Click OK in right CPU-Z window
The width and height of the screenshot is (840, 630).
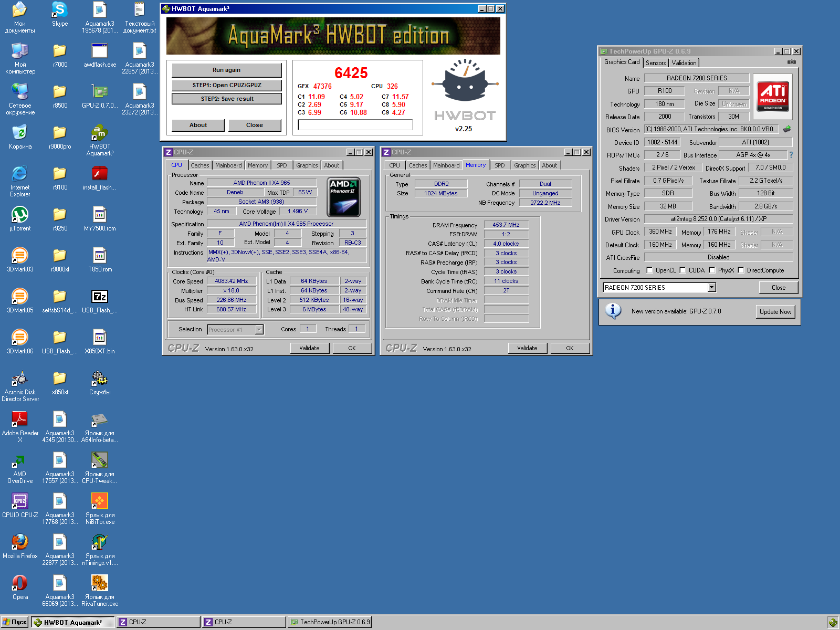[570, 348]
